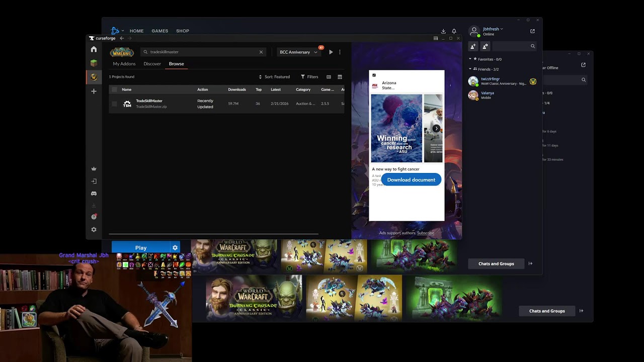Clear the tradeskillmaster search text
The image size is (644, 362).
[261, 52]
